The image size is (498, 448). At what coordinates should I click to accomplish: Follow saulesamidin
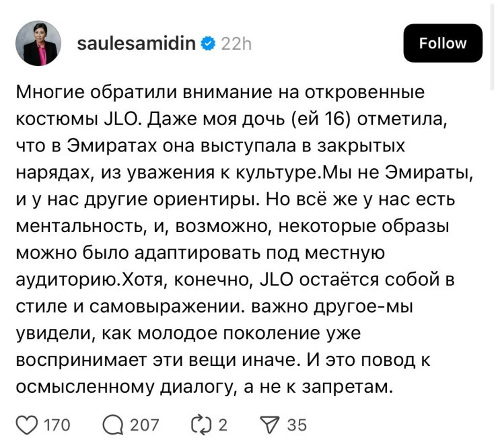(x=442, y=44)
